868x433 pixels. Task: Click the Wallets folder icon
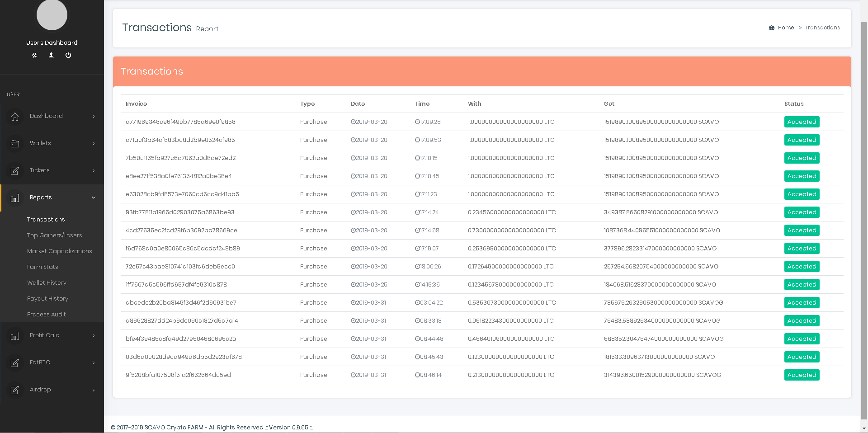(x=15, y=144)
